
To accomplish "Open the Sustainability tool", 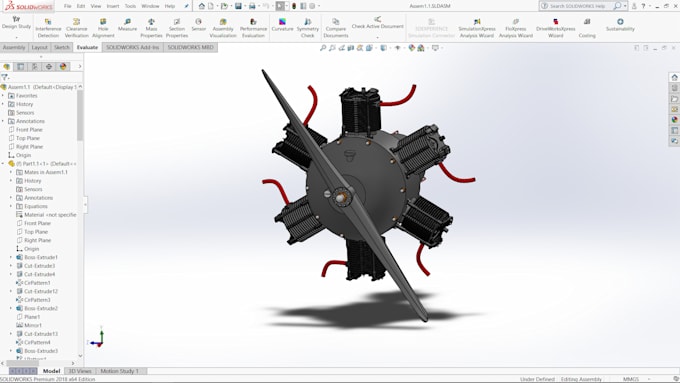I will point(620,25).
